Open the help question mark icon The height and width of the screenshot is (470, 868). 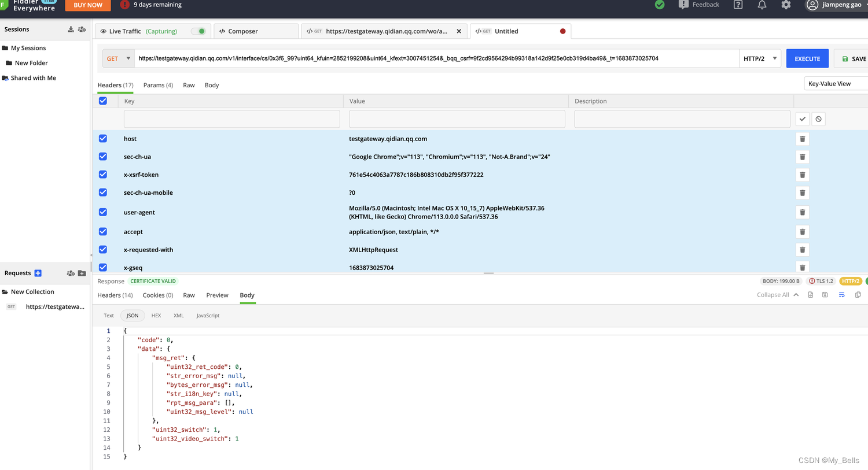tap(738, 5)
